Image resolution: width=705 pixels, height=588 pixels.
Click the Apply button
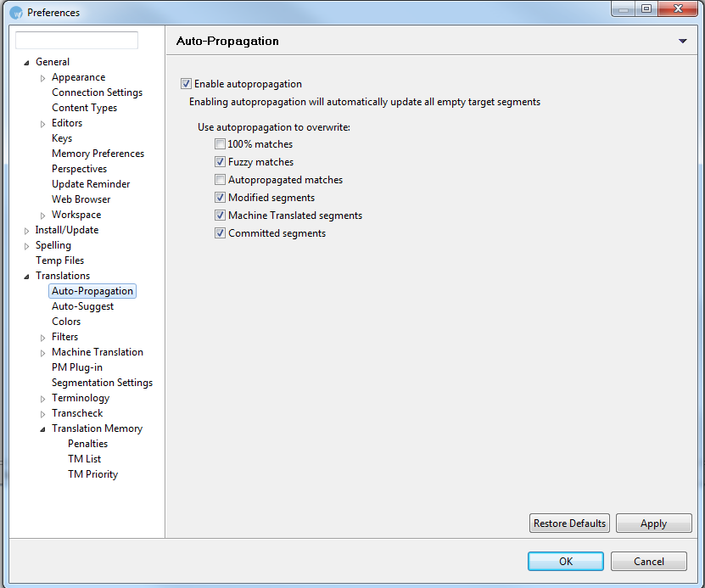pos(653,524)
